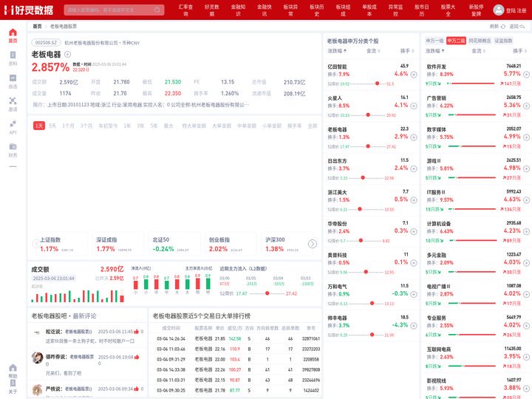Click 亿田智能 52-week price range dot
Image resolution: width=532 pixels, height=399 pixels.
[x=377, y=83]
